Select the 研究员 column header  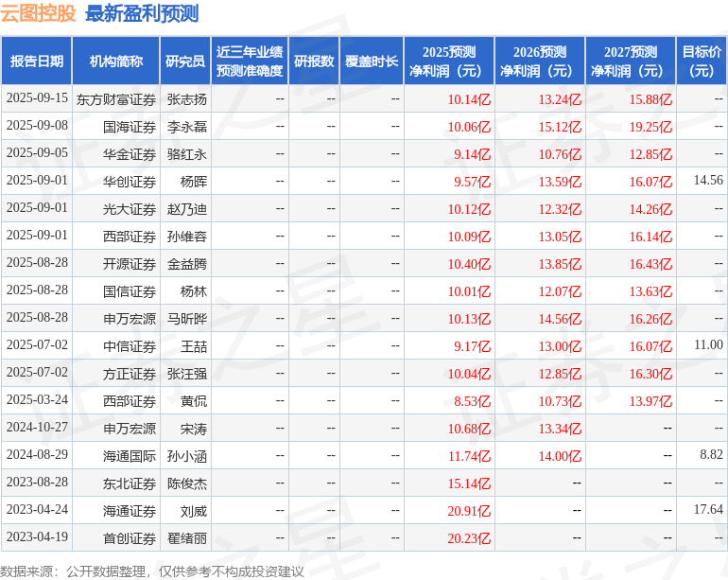185,62
